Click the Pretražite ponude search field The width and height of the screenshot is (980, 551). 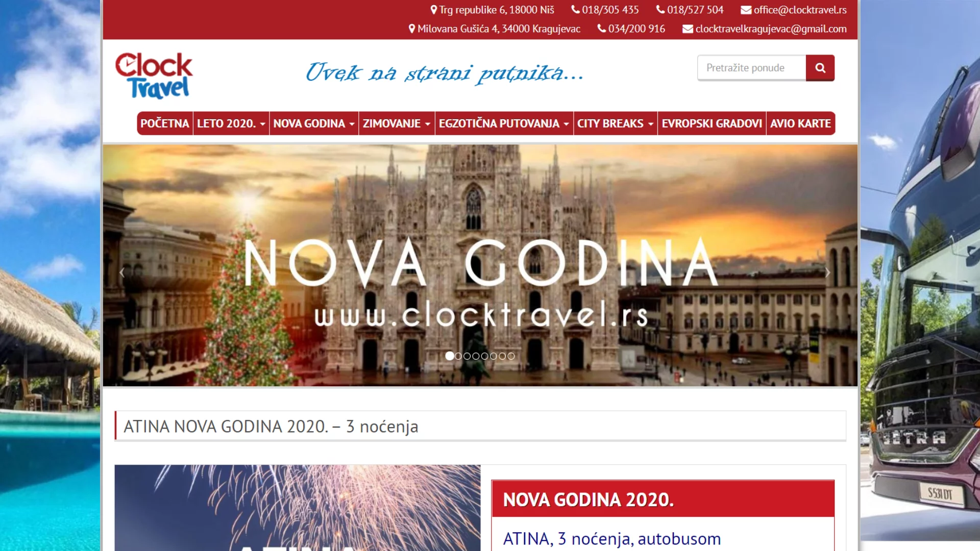[x=751, y=68]
